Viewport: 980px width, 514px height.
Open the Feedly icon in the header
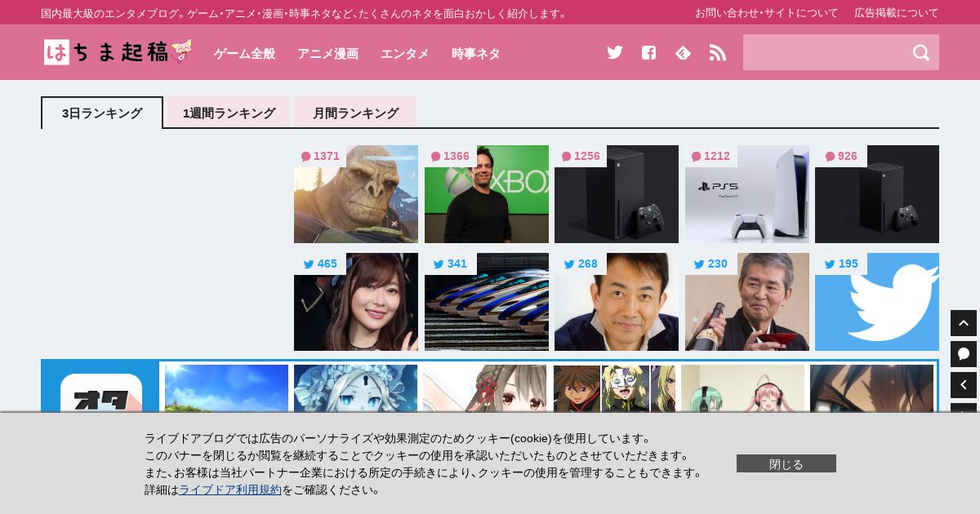(683, 52)
